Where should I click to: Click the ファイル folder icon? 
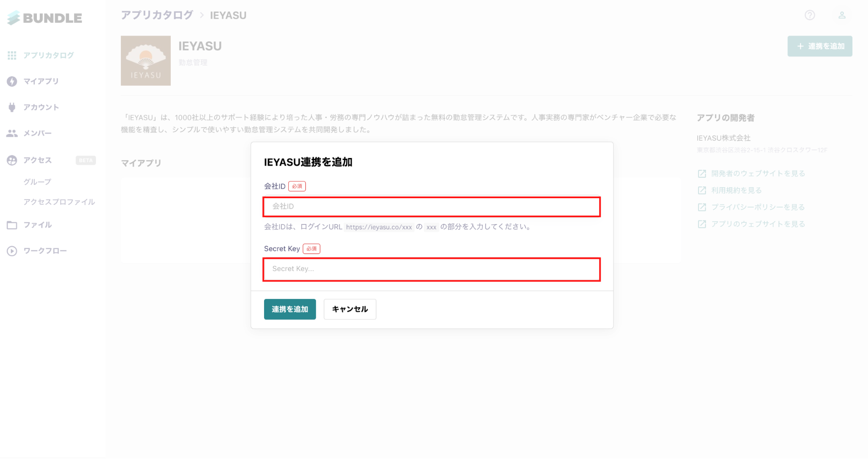(12, 225)
